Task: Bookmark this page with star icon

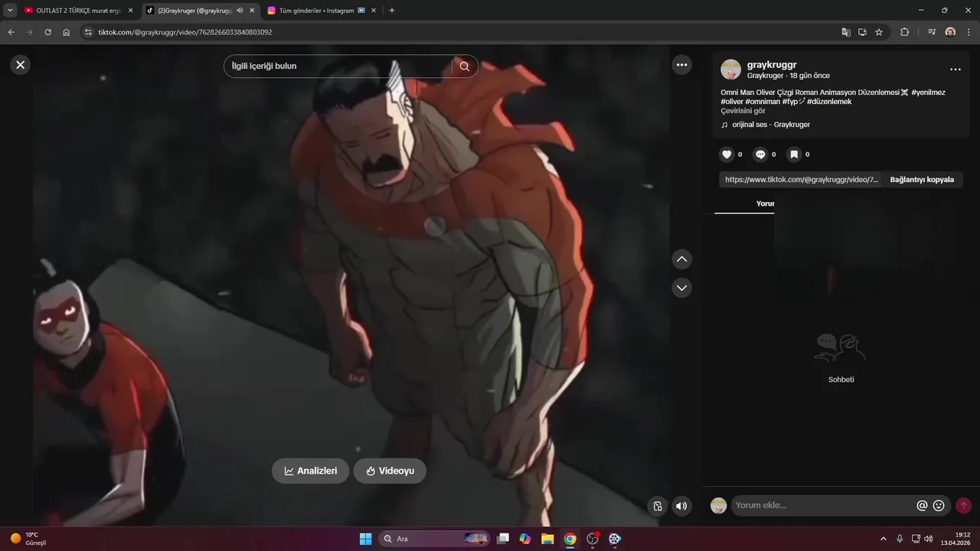Action: pos(879,32)
